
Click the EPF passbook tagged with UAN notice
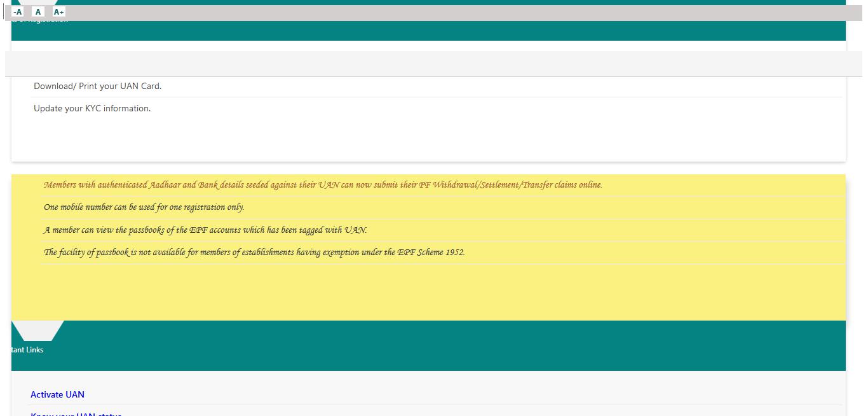[x=205, y=230]
